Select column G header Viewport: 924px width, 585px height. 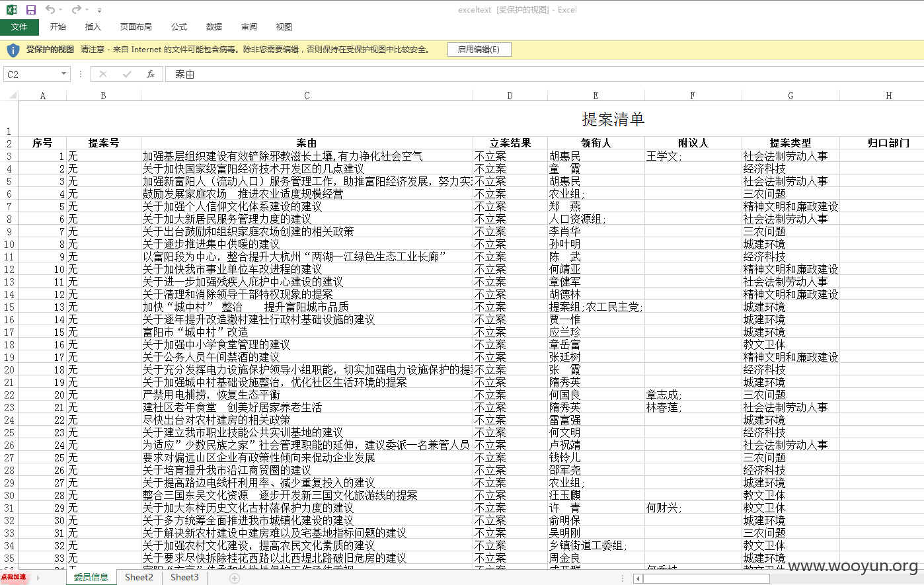[790, 95]
